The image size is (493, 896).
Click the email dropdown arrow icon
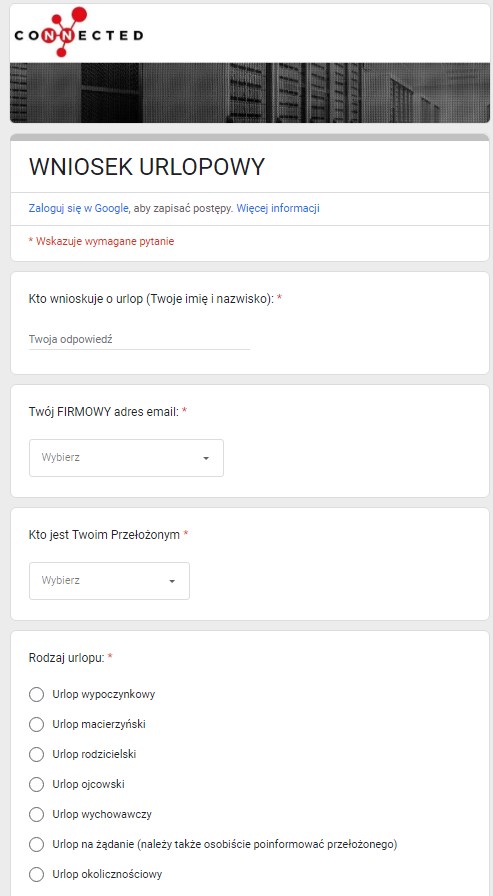pos(206,458)
